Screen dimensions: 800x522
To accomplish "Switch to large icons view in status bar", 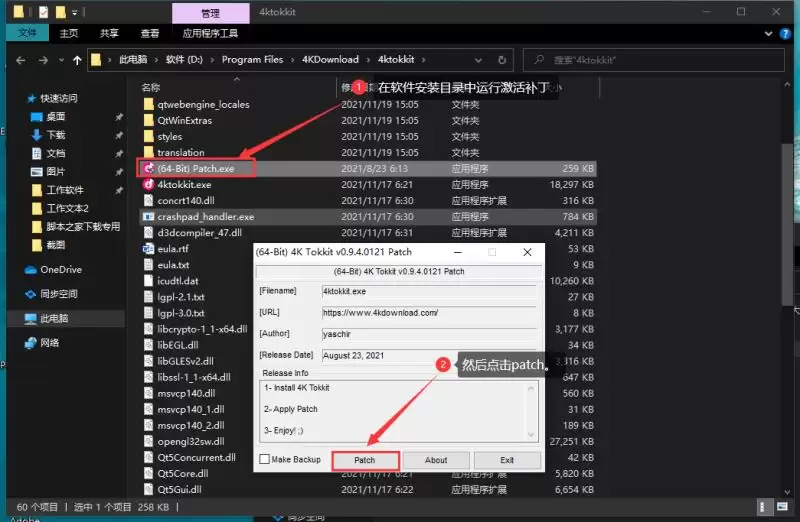I will click(x=782, y=507).
